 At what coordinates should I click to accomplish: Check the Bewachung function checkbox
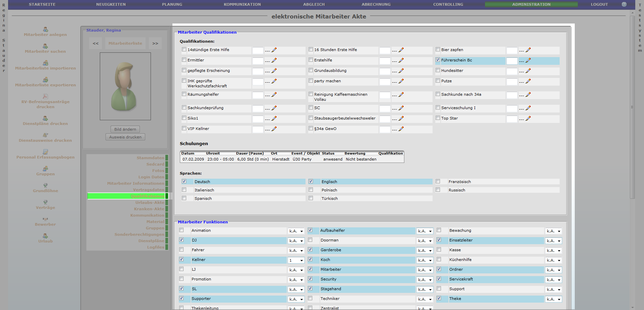click(x=439, y=230)
